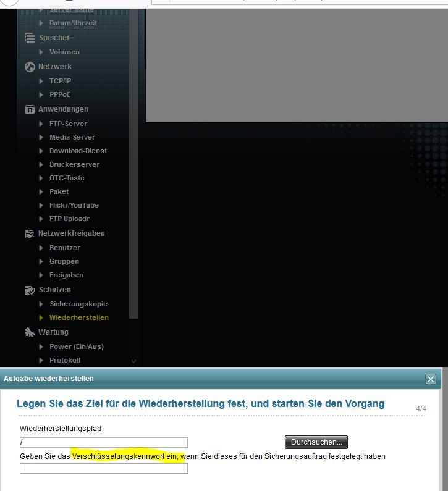
Task: Click the Netzwerk globe icon
Action: (30, 67)
